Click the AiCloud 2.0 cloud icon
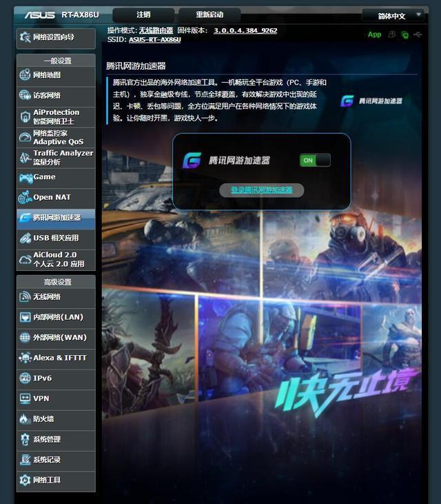Screen dimensions: 441x504 25,259
